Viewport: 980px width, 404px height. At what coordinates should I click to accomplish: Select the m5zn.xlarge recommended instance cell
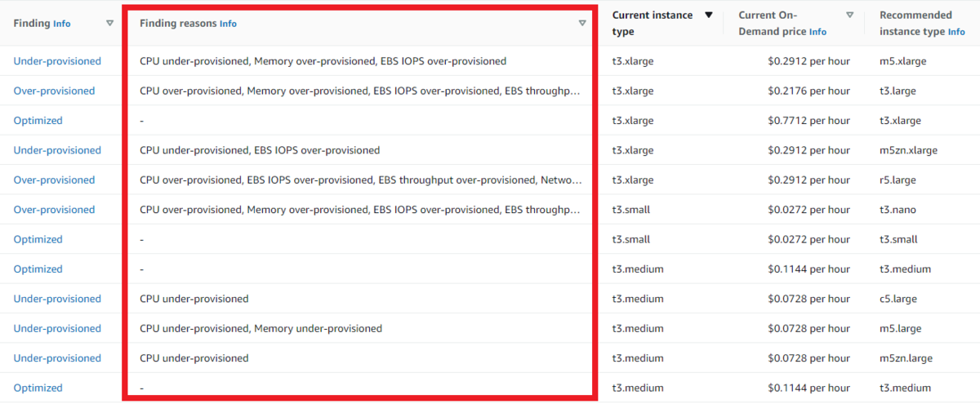click(908, 150)
